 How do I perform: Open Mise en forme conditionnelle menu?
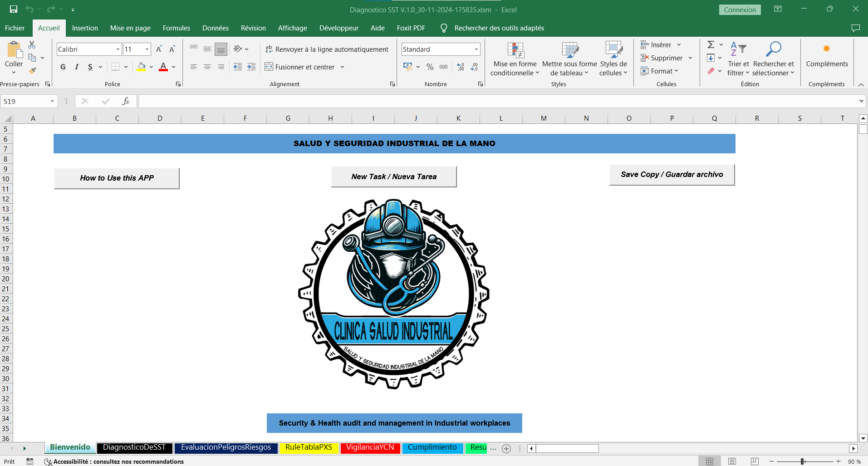tap(515, 59)
